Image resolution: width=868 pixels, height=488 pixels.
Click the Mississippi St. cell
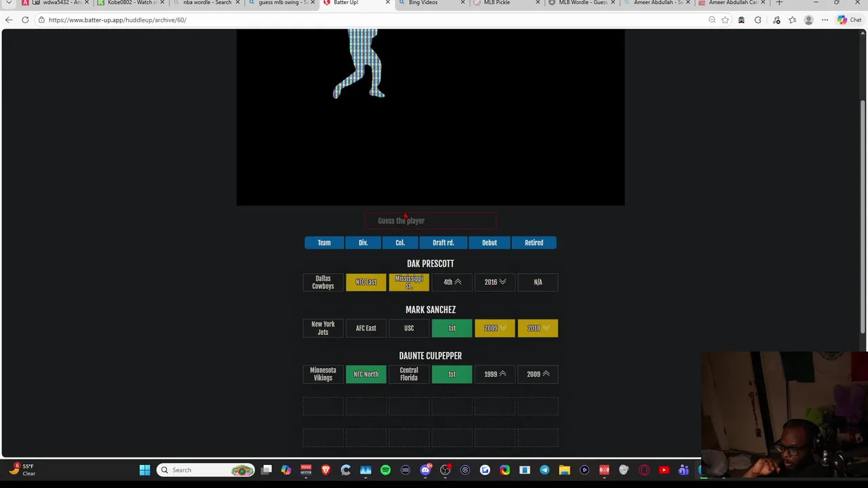point(409,282)
